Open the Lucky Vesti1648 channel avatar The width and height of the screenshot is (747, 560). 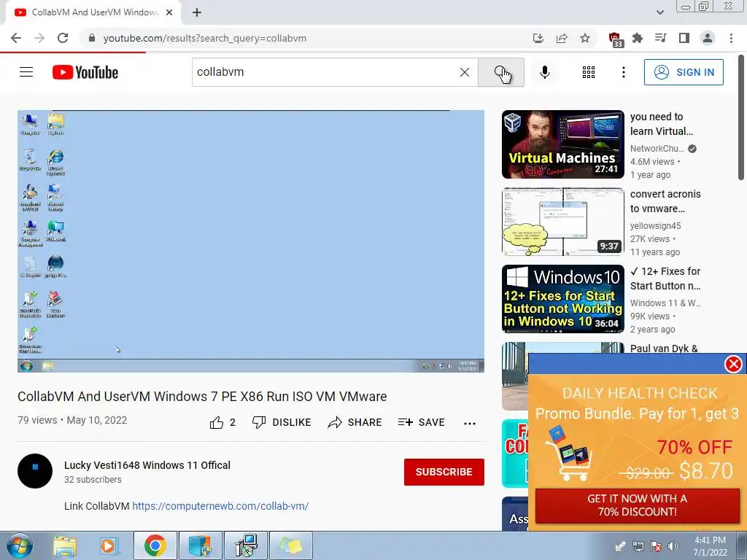[35, 471]
